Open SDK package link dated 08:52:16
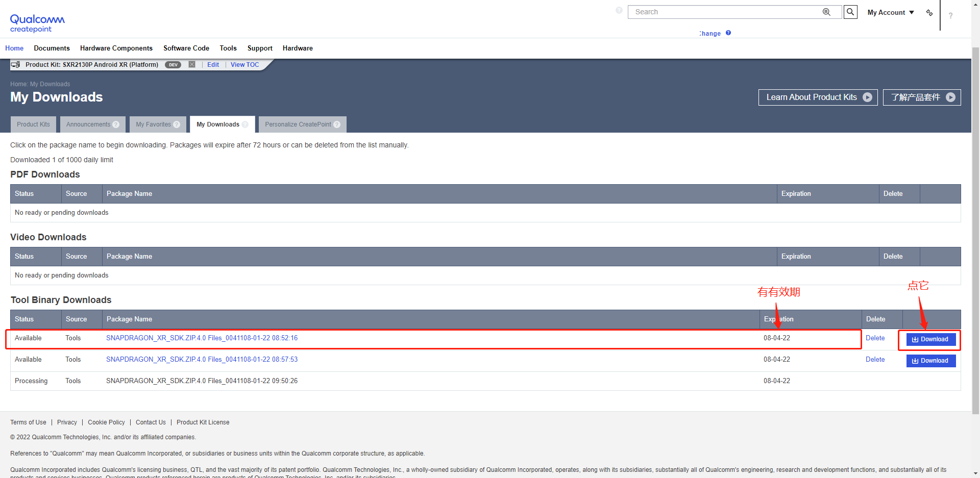Viewport: 980px width, 478px height. click(202, 338)
